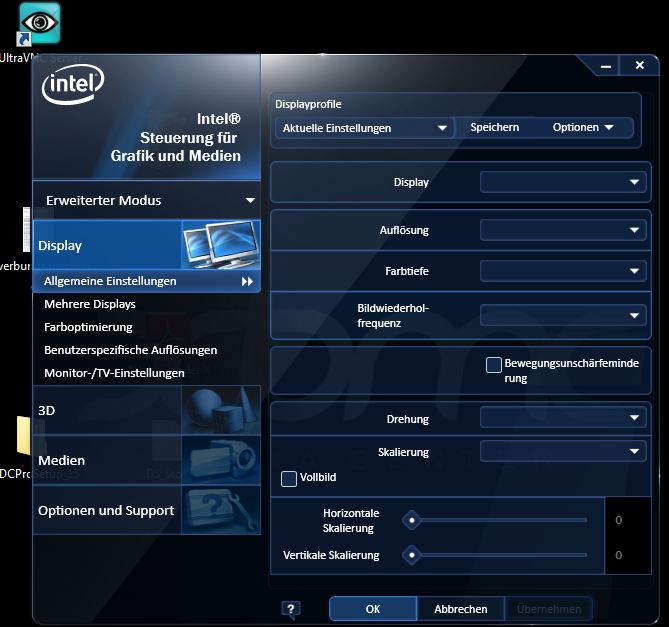Select the Display category in sidebar
This screenshot has width=669, height=627.
click(x=146, y=244)
